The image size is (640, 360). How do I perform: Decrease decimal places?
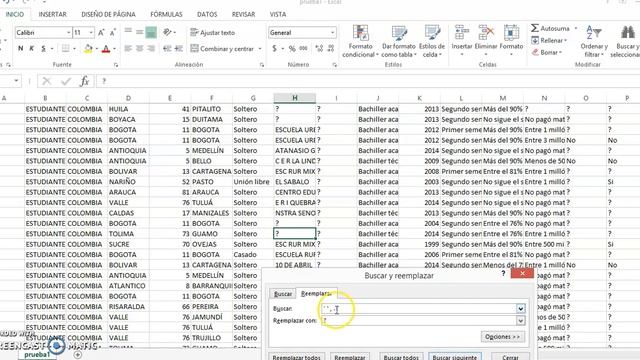[x=331, y=49]
